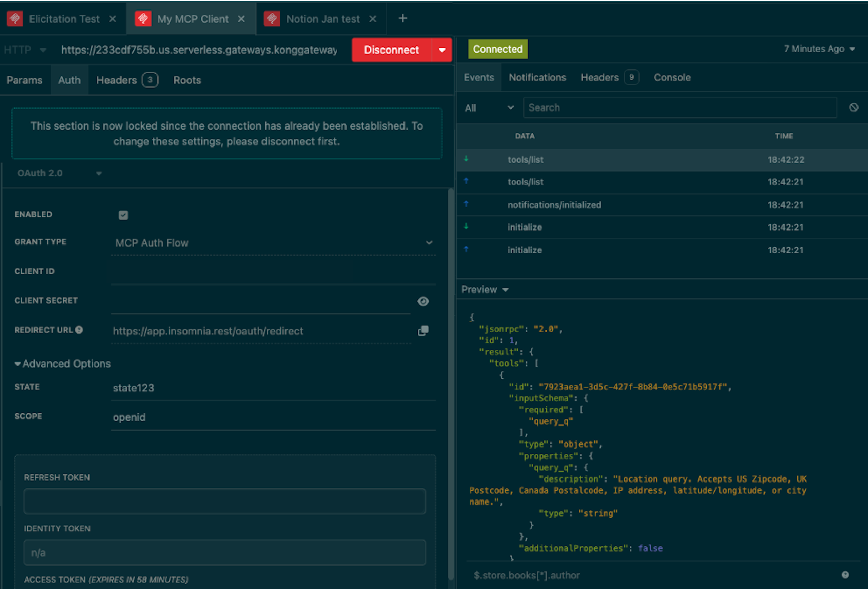
Task: Click the events Search input field
Action: (x=679, y=107)
